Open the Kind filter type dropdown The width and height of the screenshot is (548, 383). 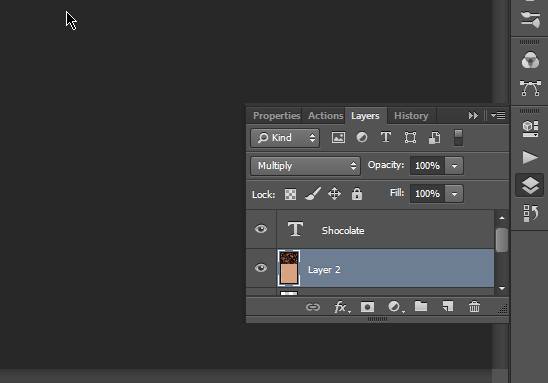click(x=285, y=138)
